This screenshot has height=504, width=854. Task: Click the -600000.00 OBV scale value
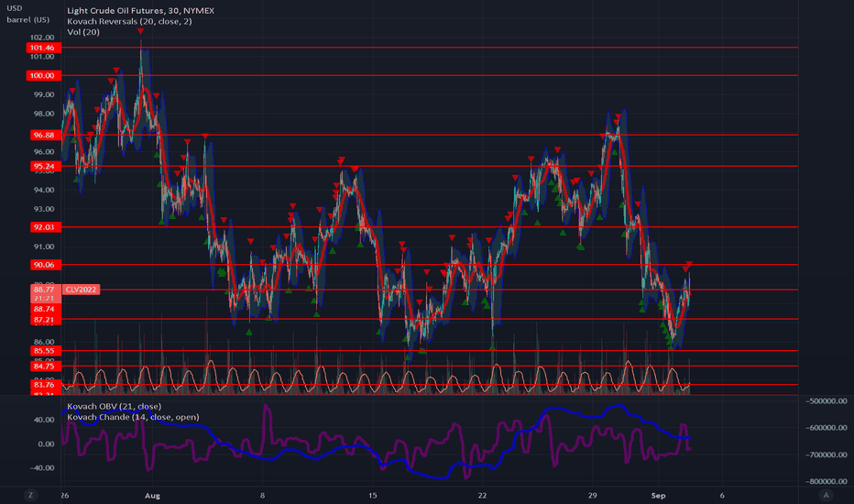tap(827, 428)
